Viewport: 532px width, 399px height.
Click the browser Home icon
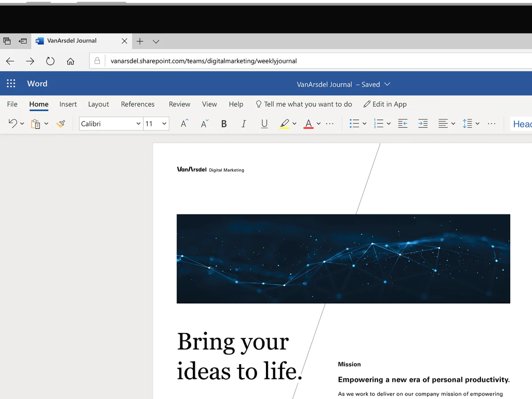[70, 61]
